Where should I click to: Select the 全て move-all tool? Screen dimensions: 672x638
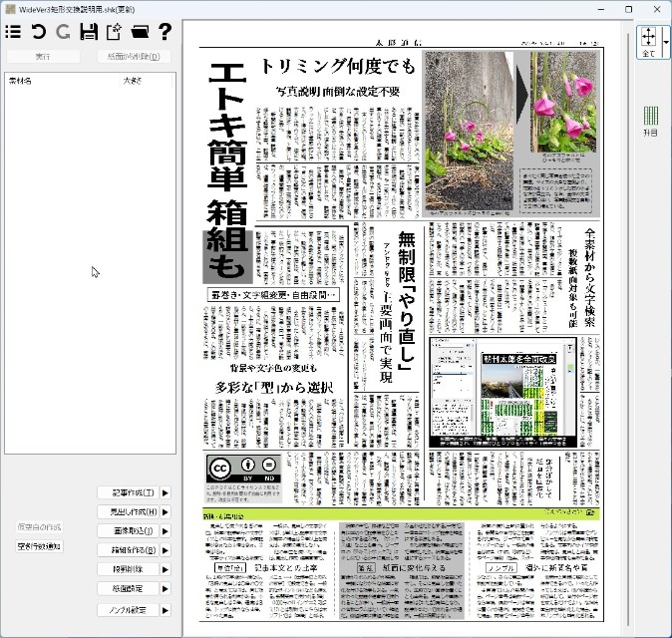648,41
